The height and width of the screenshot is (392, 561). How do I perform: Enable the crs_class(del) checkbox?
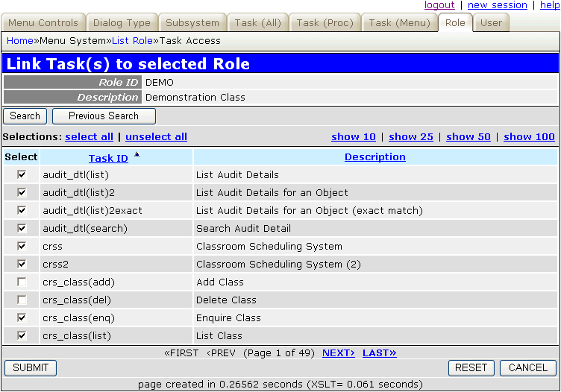(22, 300)
